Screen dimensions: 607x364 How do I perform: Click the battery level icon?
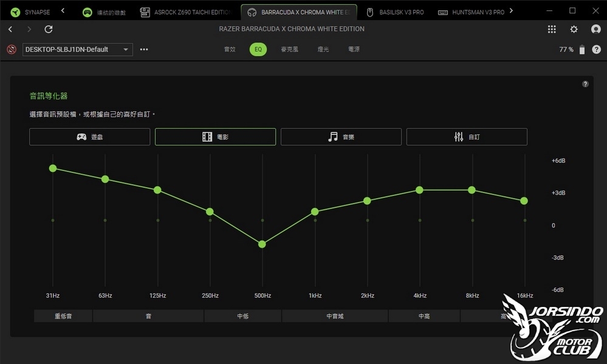pyautogui.click(x=582, y=50)
